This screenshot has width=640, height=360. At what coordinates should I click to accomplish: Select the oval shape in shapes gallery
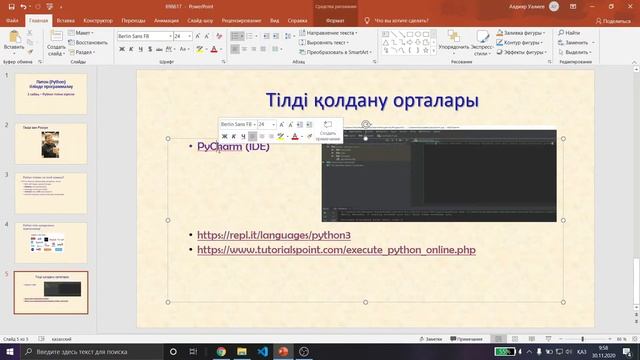(x=418, y=34)
